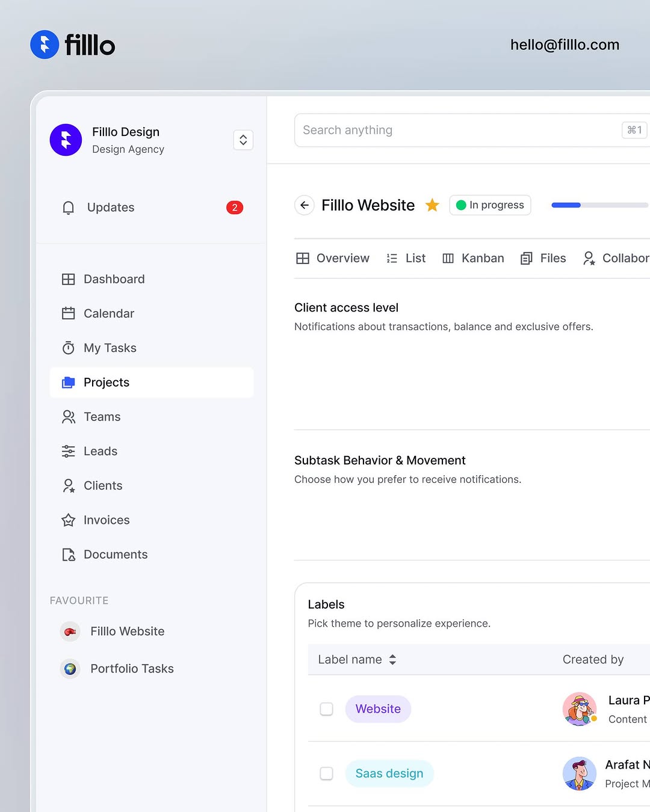
Task: Toggle the favourite star for Fillo Website
Action: point(432,205)
